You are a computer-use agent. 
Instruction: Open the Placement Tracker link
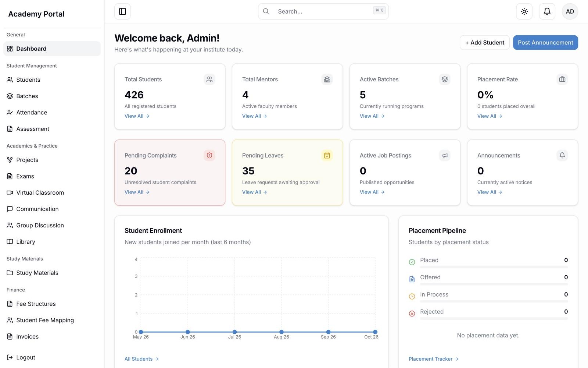[434, 359]
